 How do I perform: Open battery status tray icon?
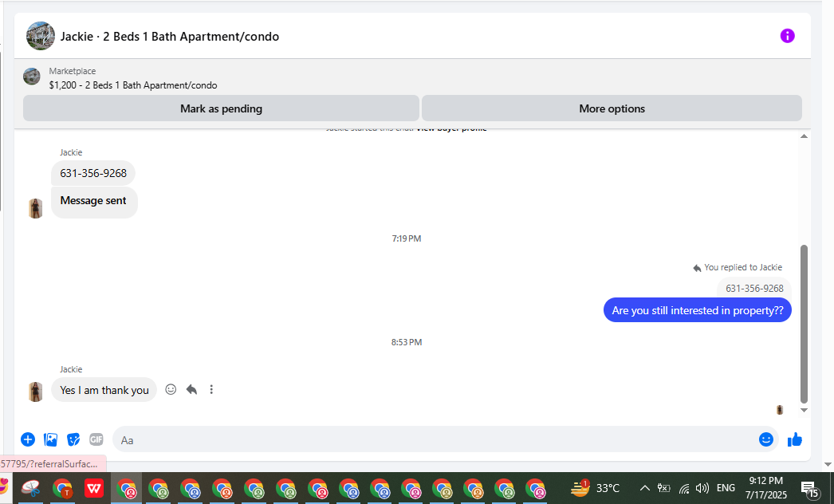point(664,488)
